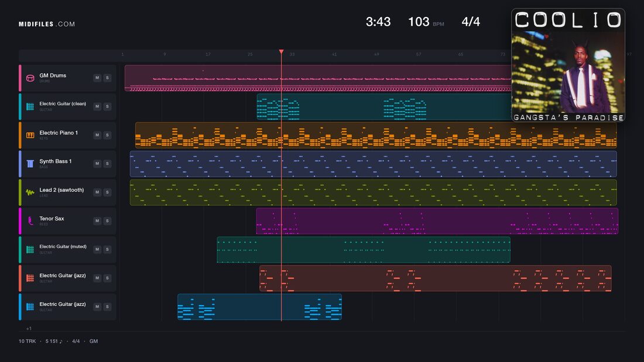Click the Electric Guitar (clean) fretboard icon
Viewport: 644px width, 362px height.
pos(30,106)
